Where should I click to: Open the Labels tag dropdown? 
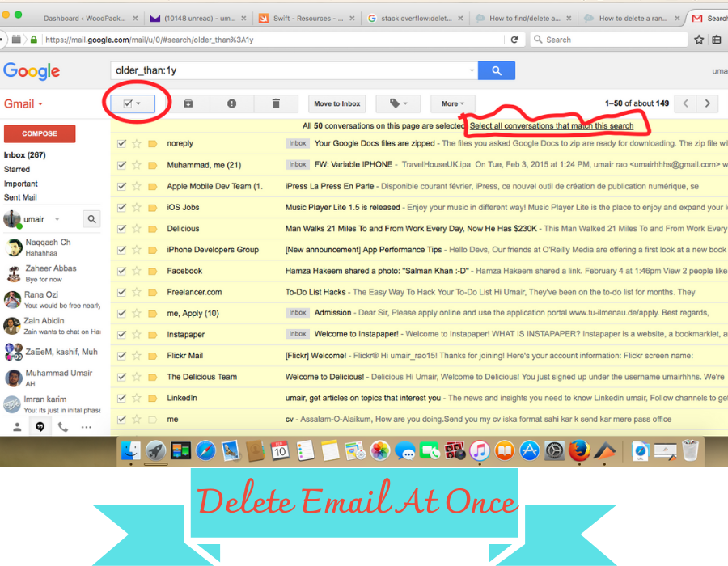[398, 103]
